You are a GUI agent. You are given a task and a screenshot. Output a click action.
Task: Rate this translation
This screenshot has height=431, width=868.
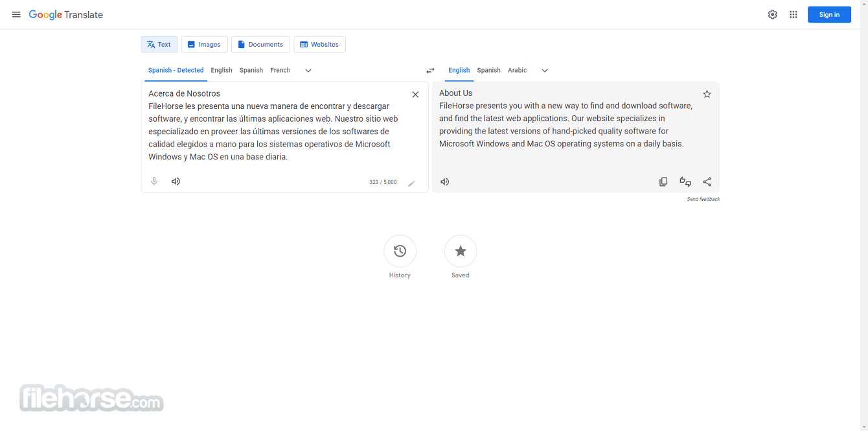tap(685, 182)
